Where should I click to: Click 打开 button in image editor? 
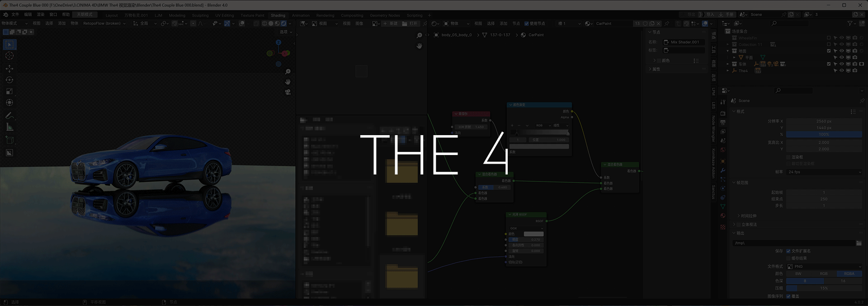[410, 24]
